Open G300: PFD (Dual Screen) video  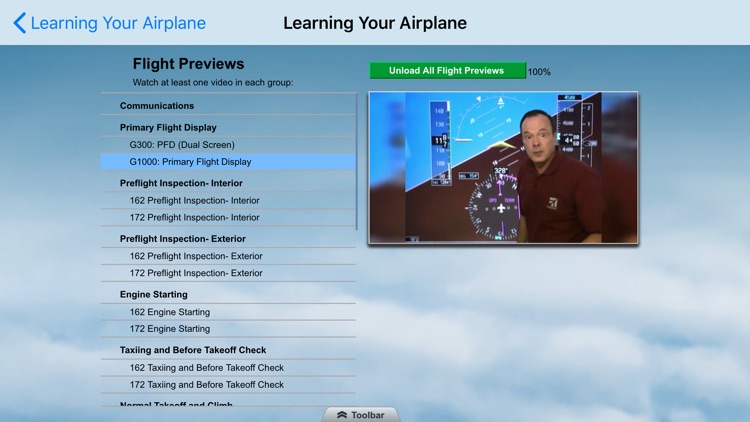click(x=229, y=145)
